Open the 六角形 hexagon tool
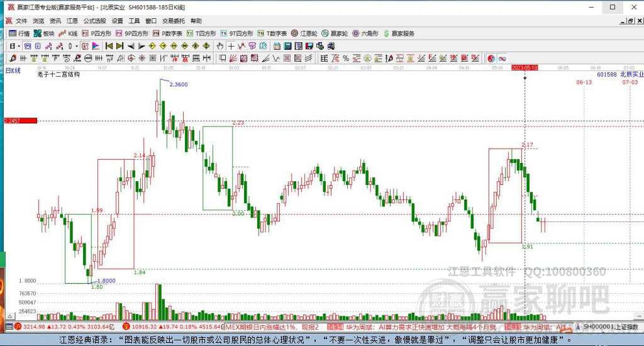The height and width of the screenshot is (346, 644). (x=365, y=33)
